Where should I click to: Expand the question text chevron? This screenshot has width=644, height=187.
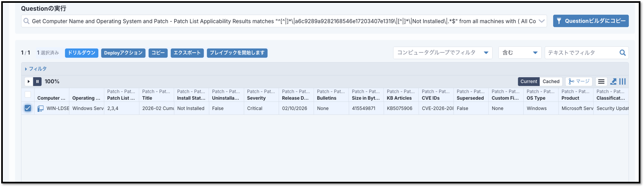[541, 21]
